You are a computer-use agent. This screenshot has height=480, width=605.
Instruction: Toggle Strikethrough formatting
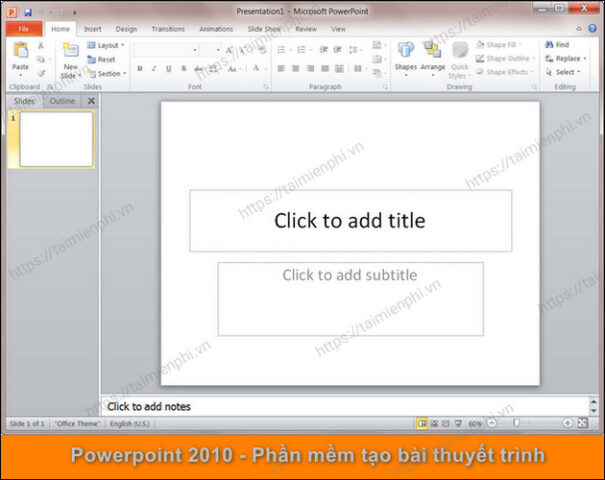(x=198, y=69)
